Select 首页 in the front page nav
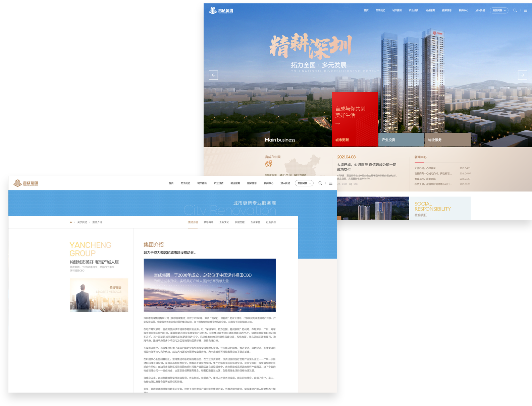The height and width of the screenshot is (406, 532). point(171,183)
